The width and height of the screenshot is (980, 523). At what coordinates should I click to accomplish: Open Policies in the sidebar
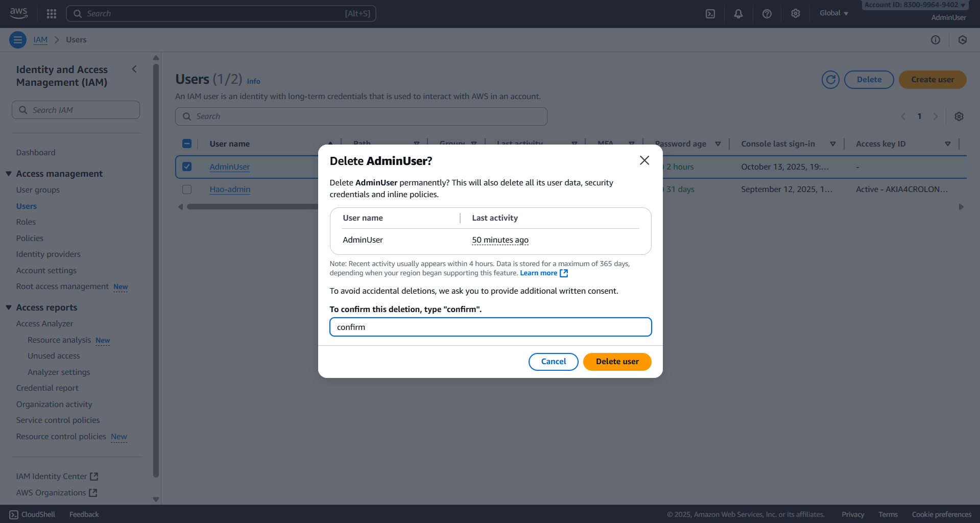click(x=30, y=238)
